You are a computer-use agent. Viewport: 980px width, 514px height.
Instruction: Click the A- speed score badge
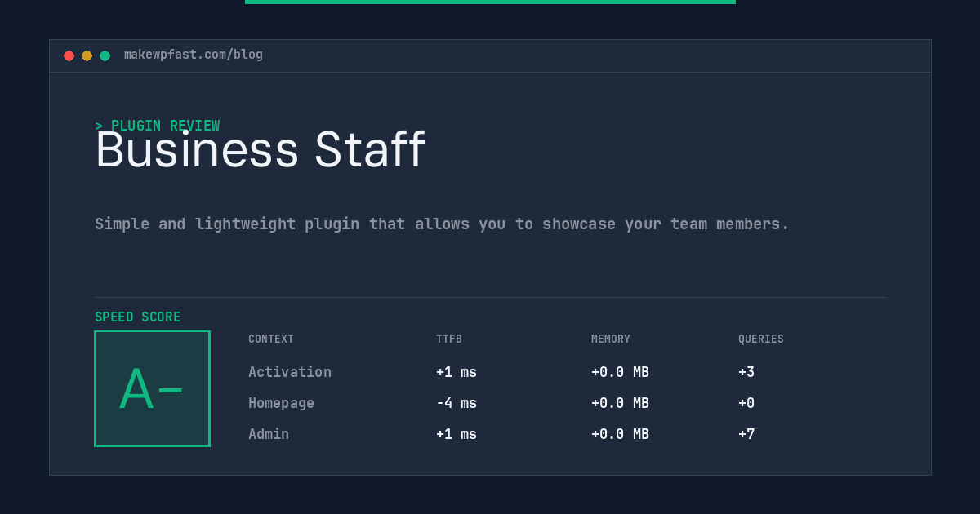tap(153, 388)
